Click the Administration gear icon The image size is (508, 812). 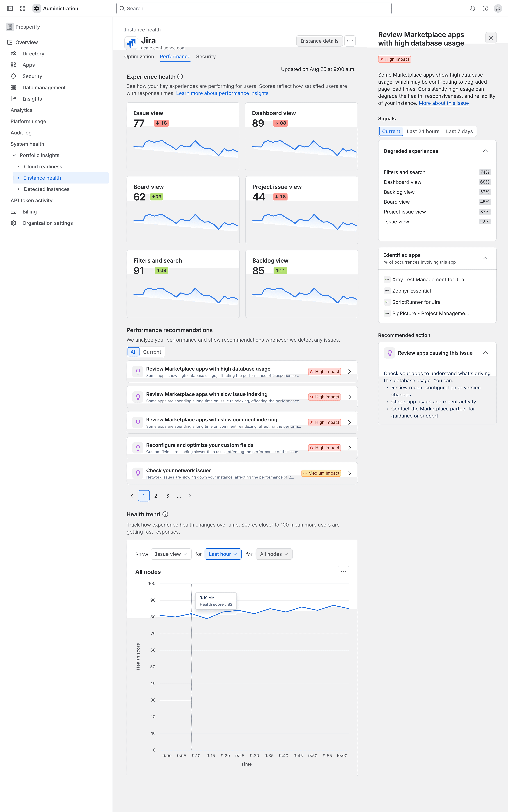[x=37, y=8]
